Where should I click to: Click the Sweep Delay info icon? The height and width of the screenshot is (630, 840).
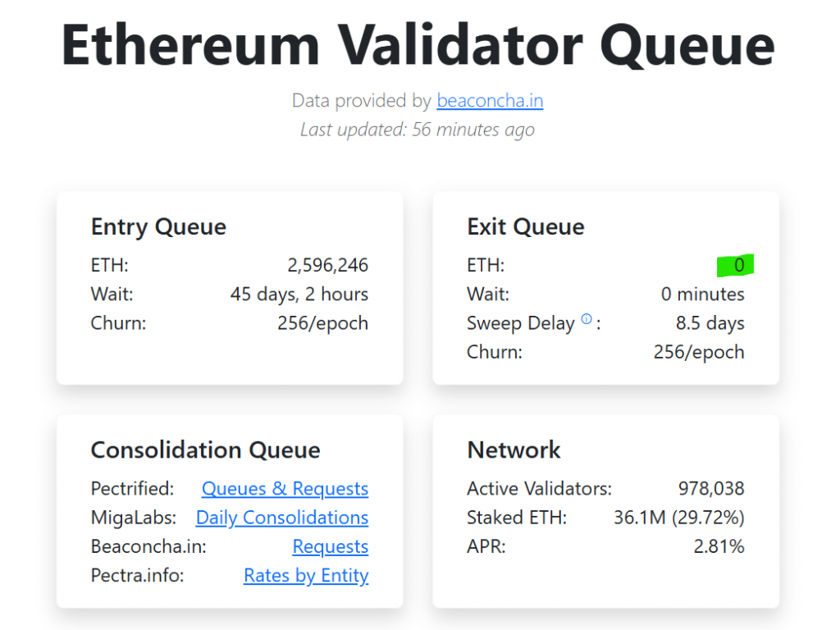pos(587,320)
